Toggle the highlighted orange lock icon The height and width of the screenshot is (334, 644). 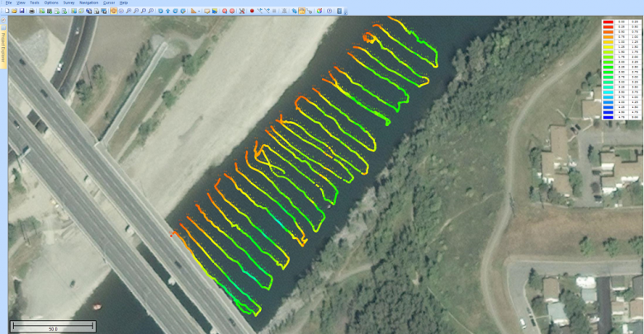click(301, 11)
